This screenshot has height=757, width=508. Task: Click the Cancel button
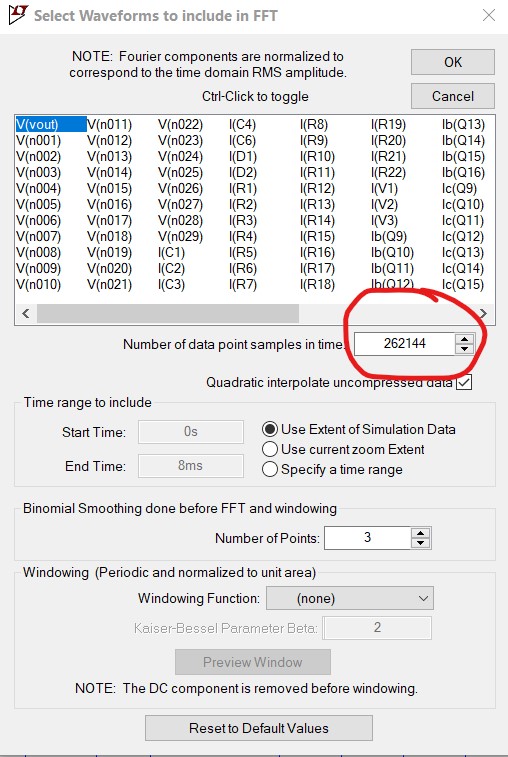click(x=452, y=96)
